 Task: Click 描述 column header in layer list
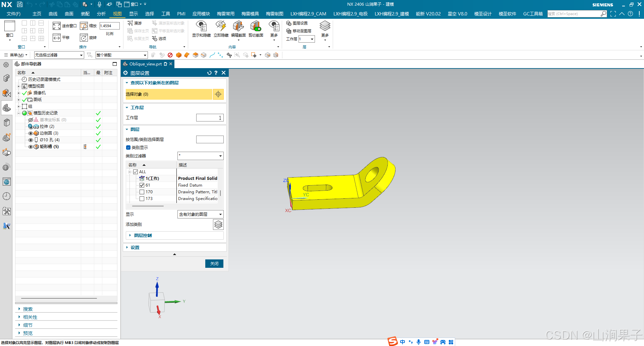183,165
